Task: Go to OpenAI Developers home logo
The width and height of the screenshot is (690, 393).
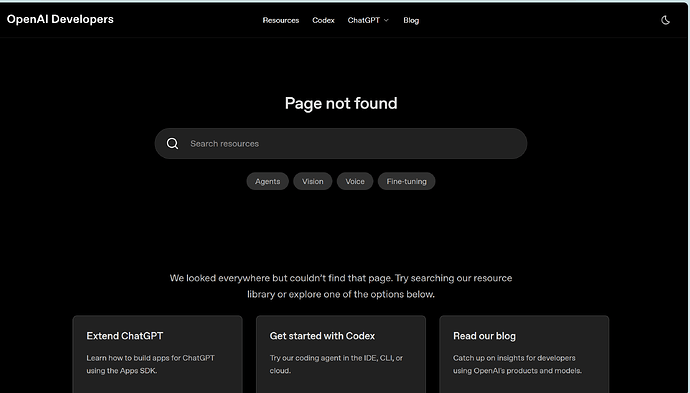Action: 60,19
